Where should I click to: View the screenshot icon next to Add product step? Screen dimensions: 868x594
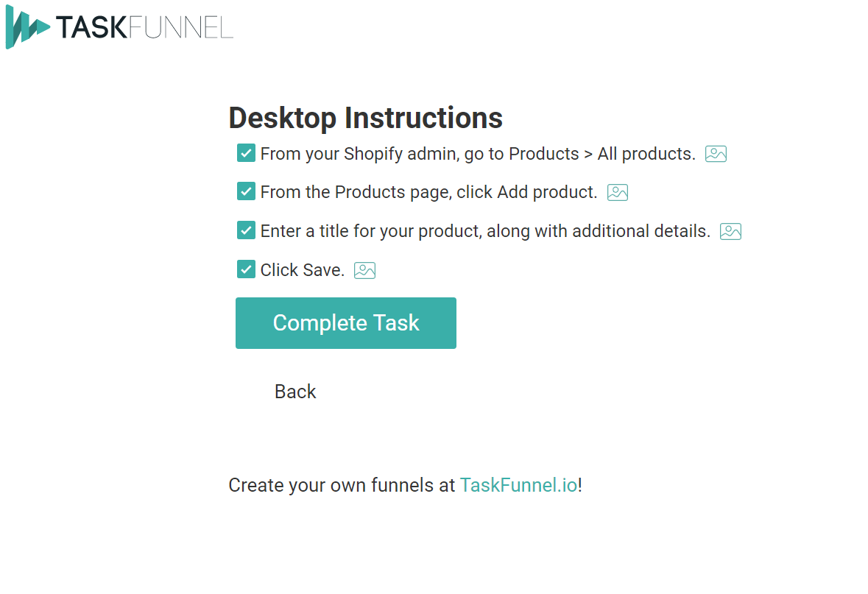[617, 193]
